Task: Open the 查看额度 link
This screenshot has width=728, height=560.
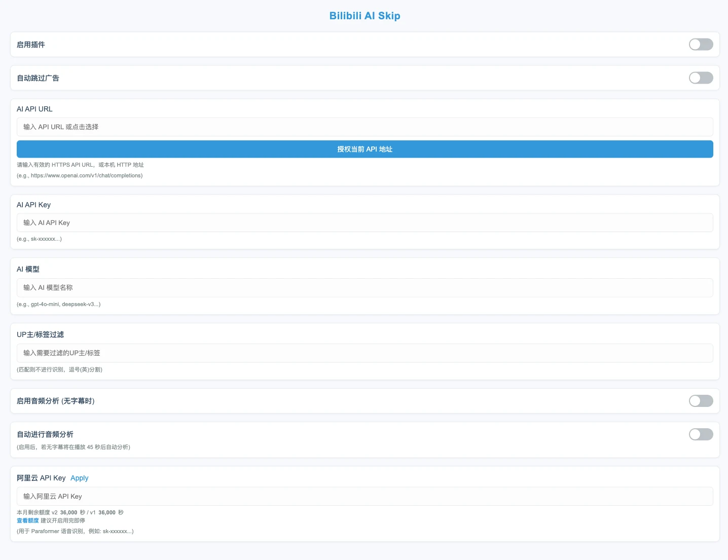Action: coord(28,520)
